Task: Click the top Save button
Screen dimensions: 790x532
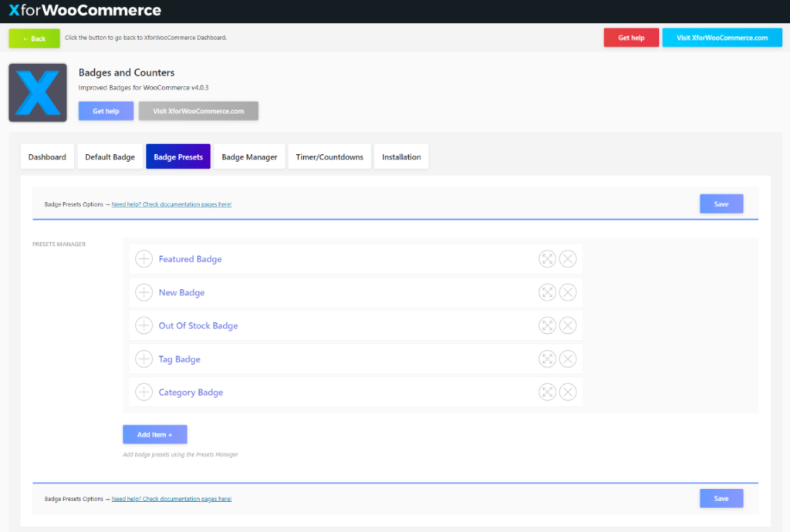Action: [721, 204]
